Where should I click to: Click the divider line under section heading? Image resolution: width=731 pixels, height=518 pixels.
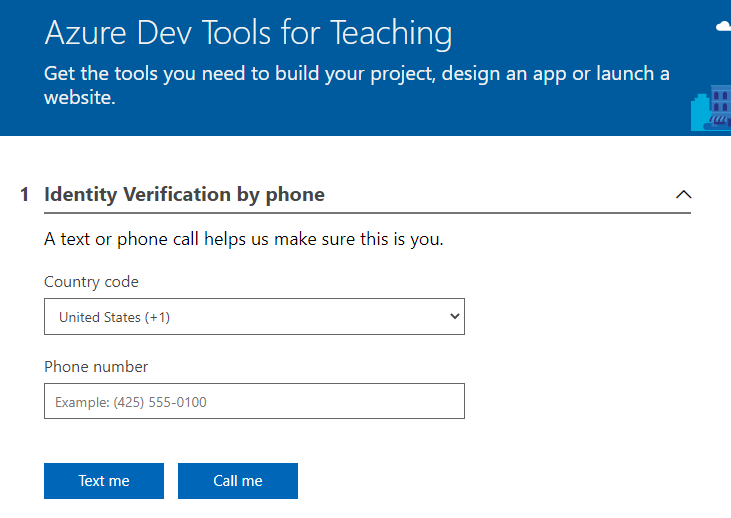tap(367, 213)
